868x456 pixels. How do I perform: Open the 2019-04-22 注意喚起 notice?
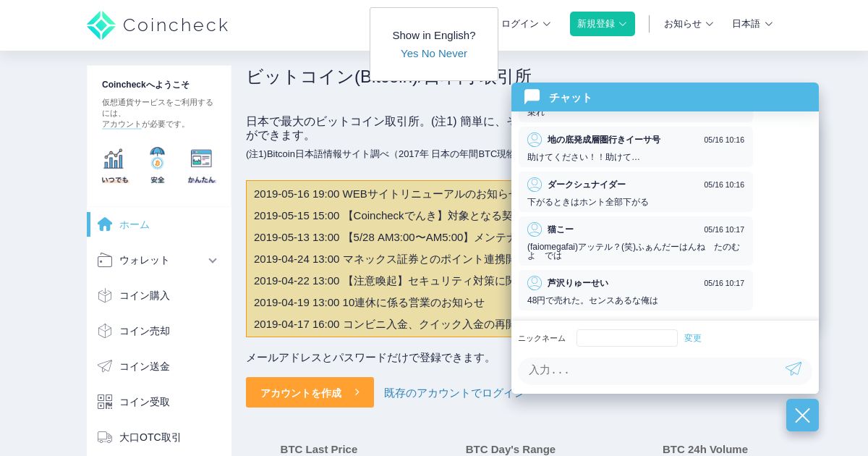(x=382, y=281)
